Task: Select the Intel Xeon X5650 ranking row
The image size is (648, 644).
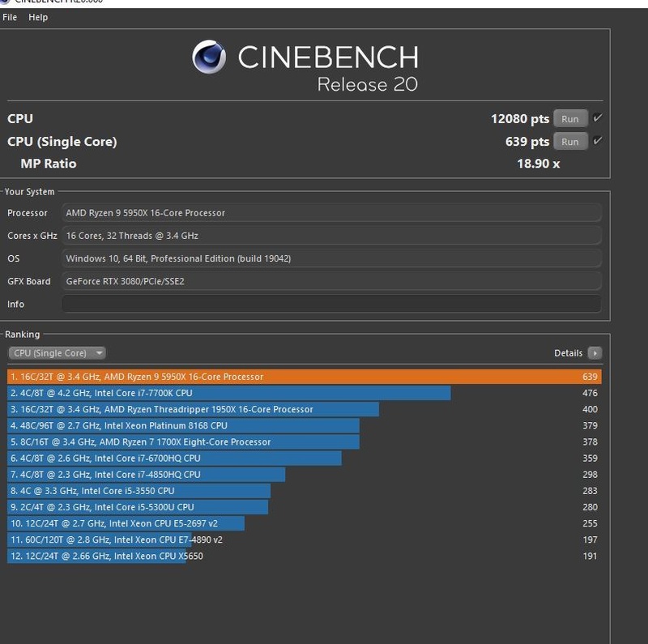Action: pos(305,556)
